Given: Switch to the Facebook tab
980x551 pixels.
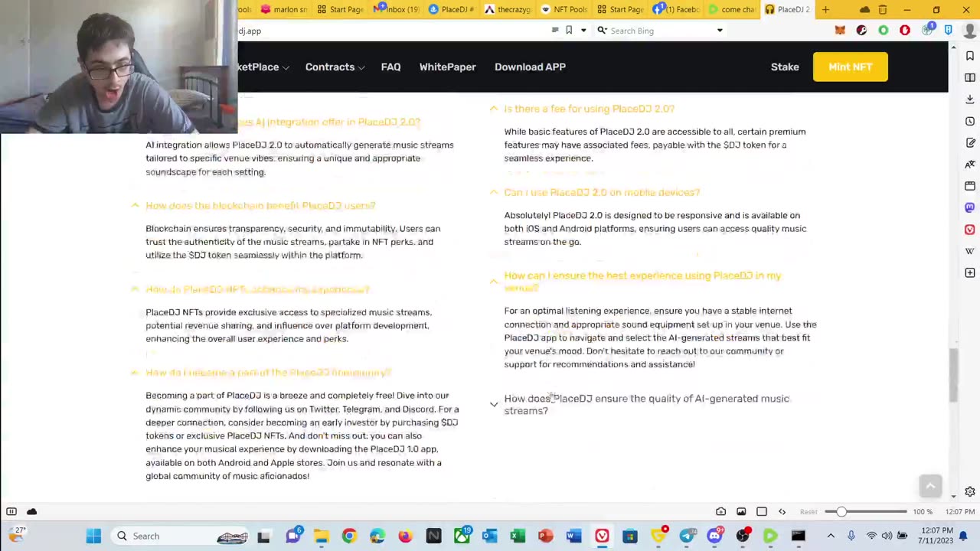Looking at the screenshot, I should [677, 9].
